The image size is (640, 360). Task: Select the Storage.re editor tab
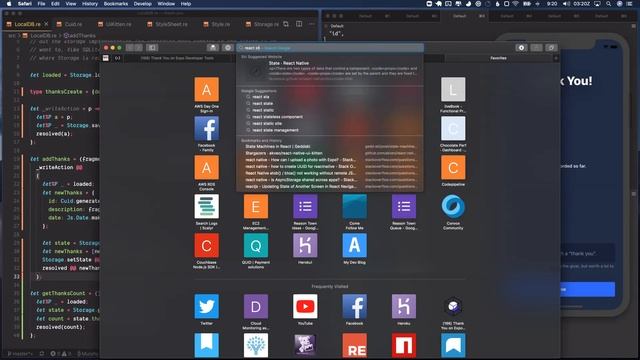(262, 24)
